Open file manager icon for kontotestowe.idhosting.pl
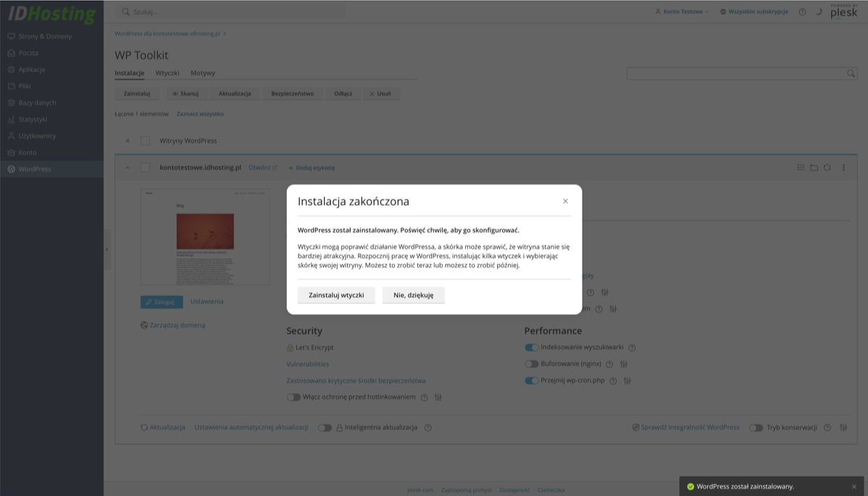 pyautogui.click(x=813, y=167)
